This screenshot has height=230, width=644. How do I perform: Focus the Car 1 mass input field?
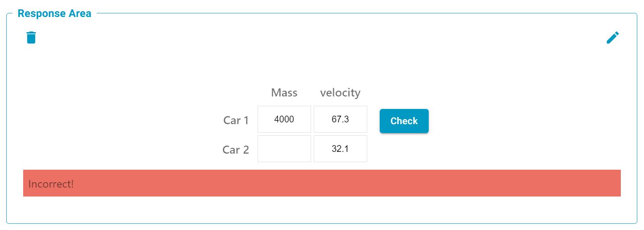284,119
